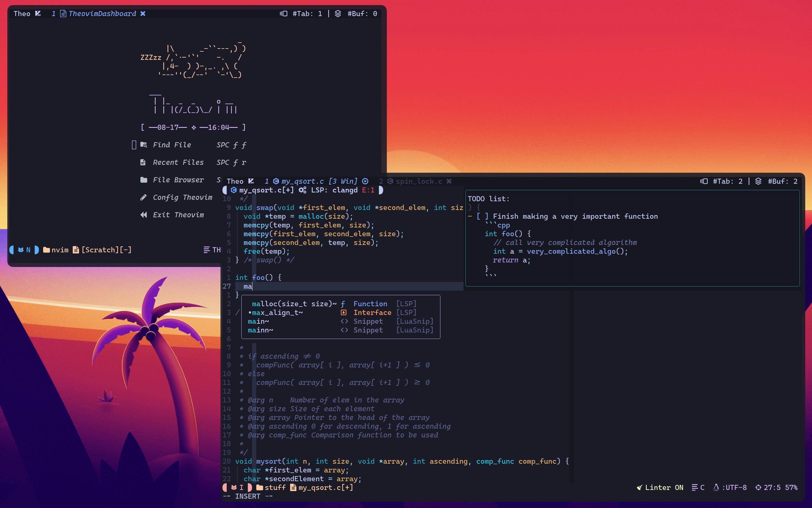The height and width of the screenshot is (508, 812).
Task: Click the Recent Files document icon
Action: click(143, 162)
